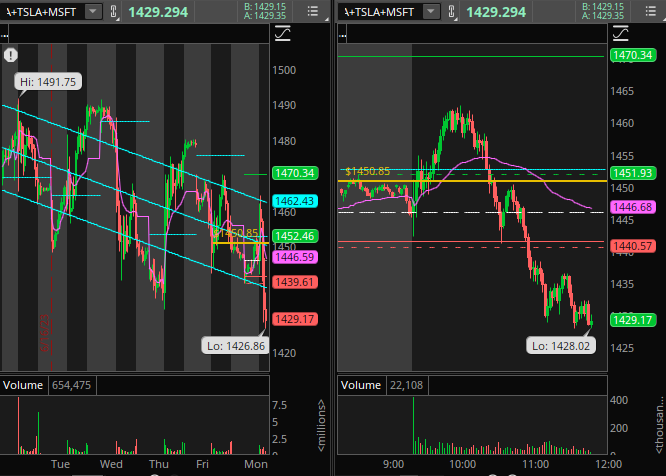Click the link/clipboard icon in left chart header
Screen dimensions: 666x476
click(x=114, y=12)
